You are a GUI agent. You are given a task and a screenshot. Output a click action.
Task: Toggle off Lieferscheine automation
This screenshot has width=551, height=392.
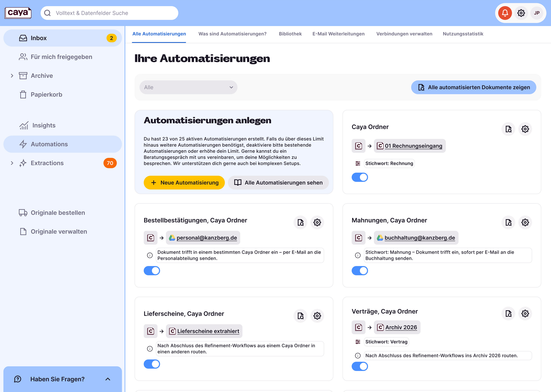pos(152,364)
